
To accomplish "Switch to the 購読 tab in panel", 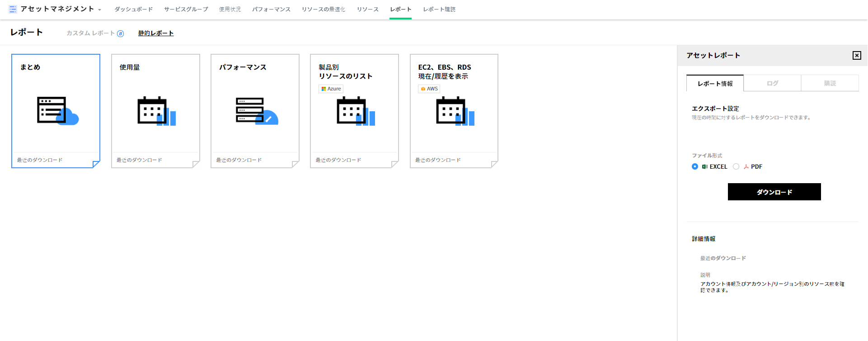I will click(x=830, y=83).
